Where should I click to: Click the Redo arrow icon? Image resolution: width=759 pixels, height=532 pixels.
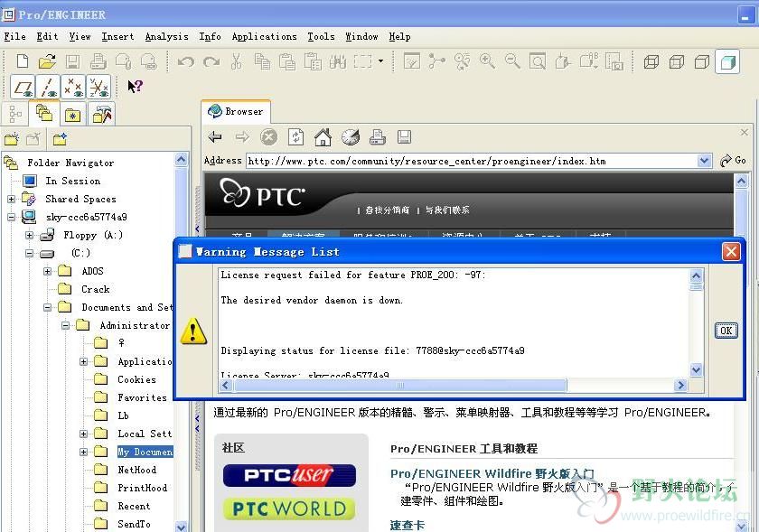point(211,61)
